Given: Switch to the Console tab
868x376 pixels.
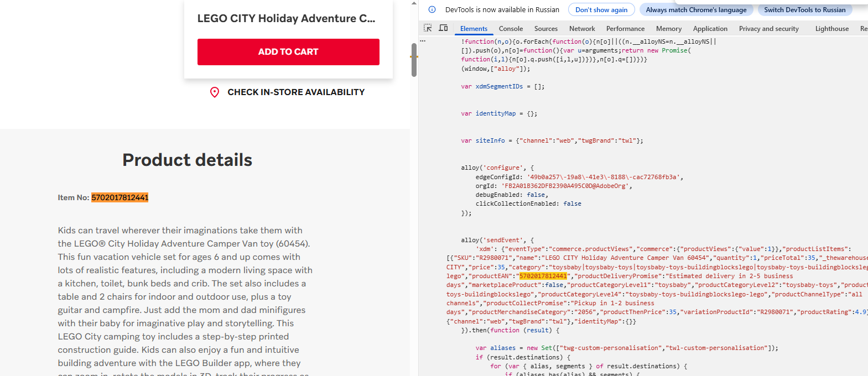Looking at the screenshot, I should tap(511, 29).
